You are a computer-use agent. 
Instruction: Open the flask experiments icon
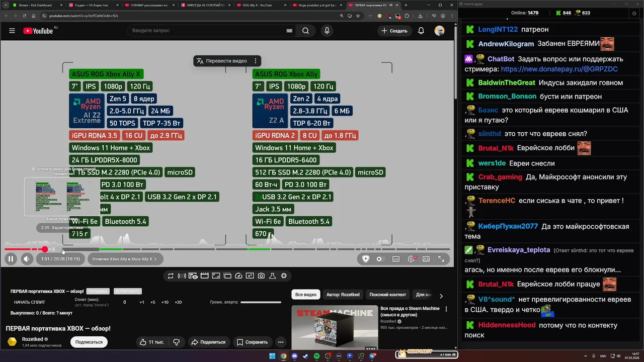pos(273,276)
